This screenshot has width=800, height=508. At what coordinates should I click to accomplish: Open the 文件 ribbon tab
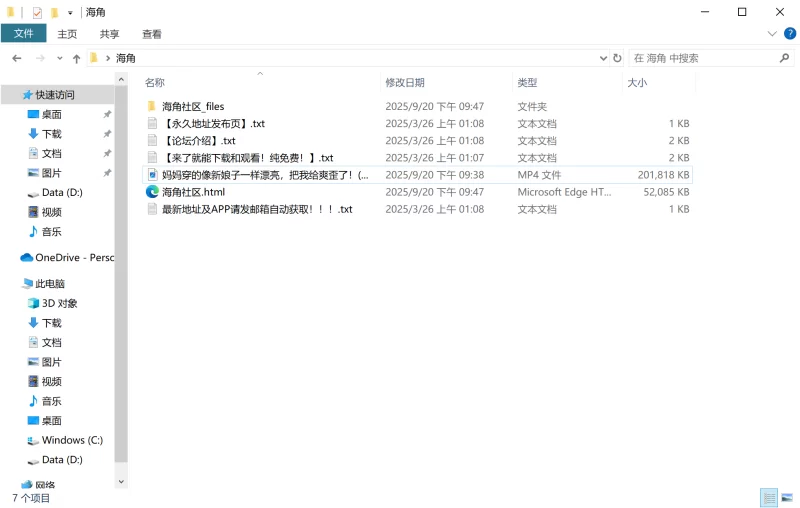(x=23, y=34)
